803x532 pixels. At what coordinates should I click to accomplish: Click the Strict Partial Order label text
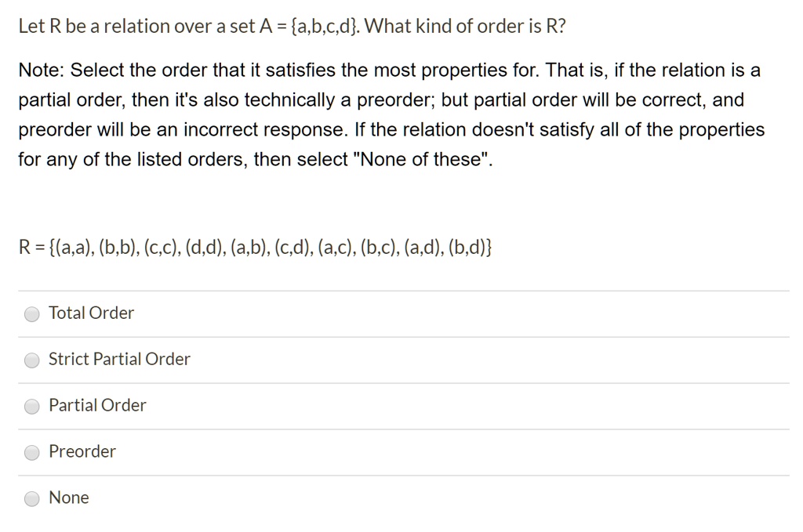119,360
